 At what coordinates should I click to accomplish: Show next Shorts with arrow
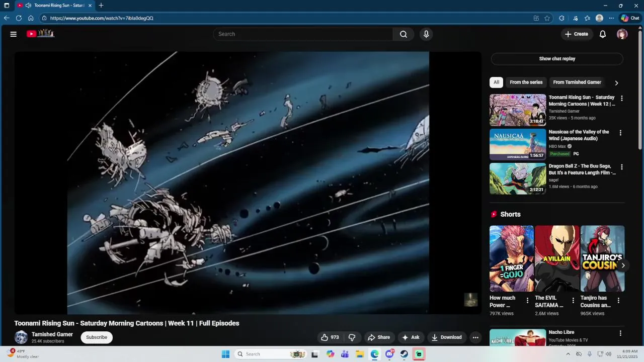(x=623, y=265)
